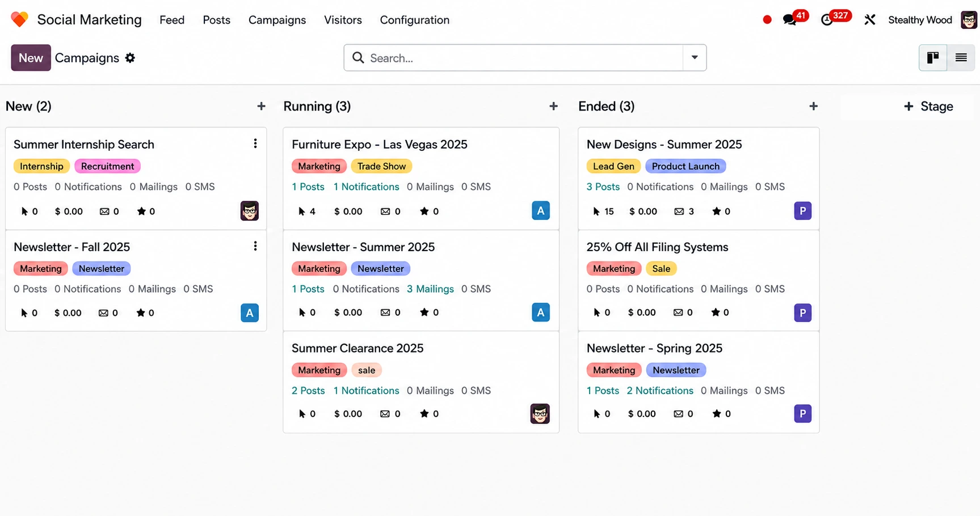Add a card in Ended column
This screenshot has height=516, width=980.
(813, 106)
